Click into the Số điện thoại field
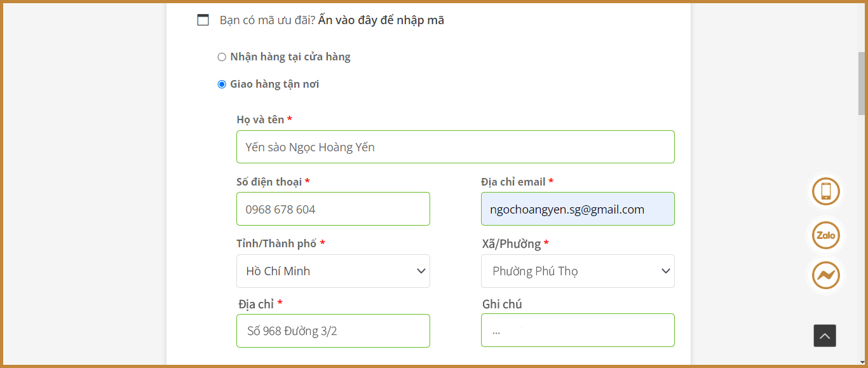The width and height of the screenshot is (868, 368). coord(333,209)
